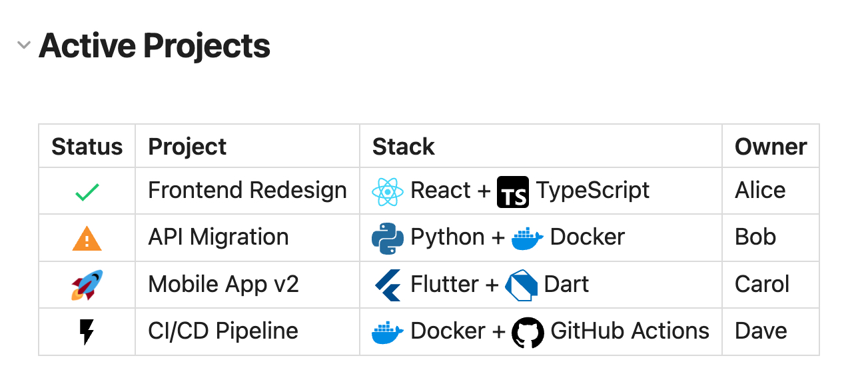
Task: Click the word Dart in the Stack column
Action: point(566,284)
